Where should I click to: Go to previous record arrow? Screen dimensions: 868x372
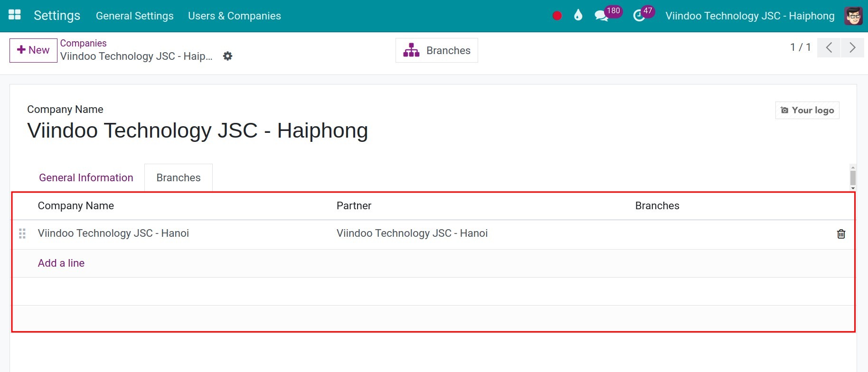829,47
